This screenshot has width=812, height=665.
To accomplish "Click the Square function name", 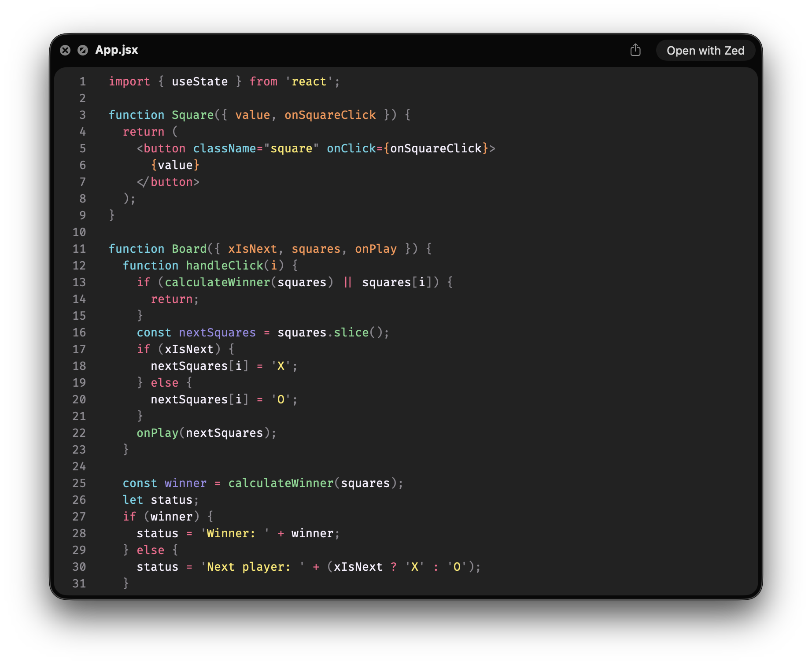I will point(192,115).
